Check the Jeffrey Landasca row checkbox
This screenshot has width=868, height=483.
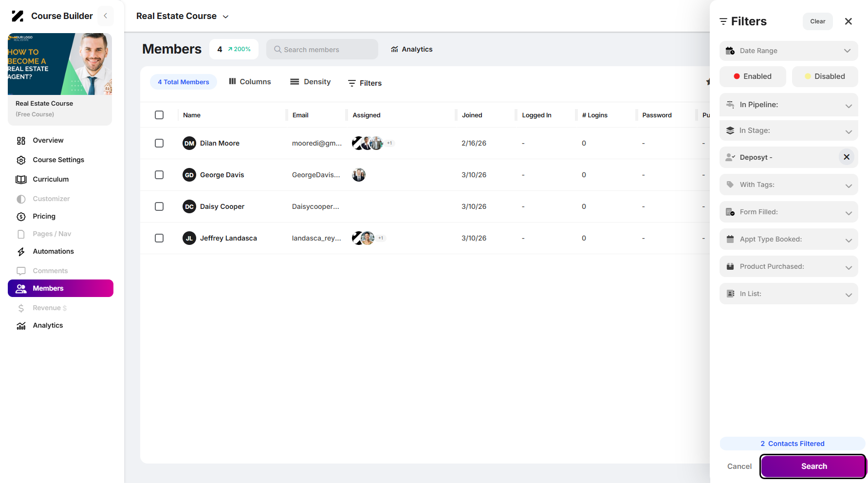(159, 238)
